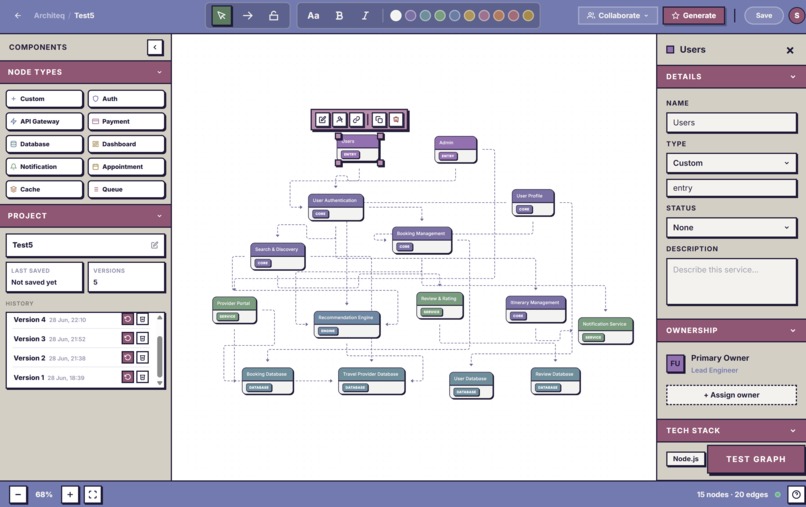Restore Version 4
The image size is (806, 507).
[x=127, y=319]
